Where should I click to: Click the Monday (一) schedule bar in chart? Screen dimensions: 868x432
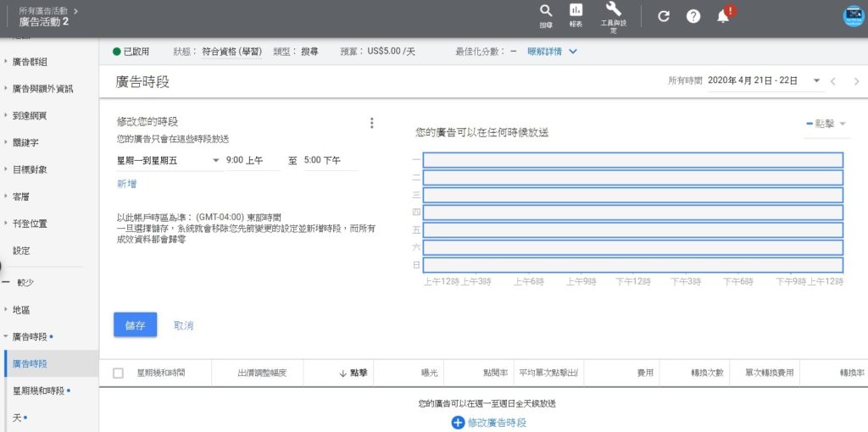coord(632,160)
